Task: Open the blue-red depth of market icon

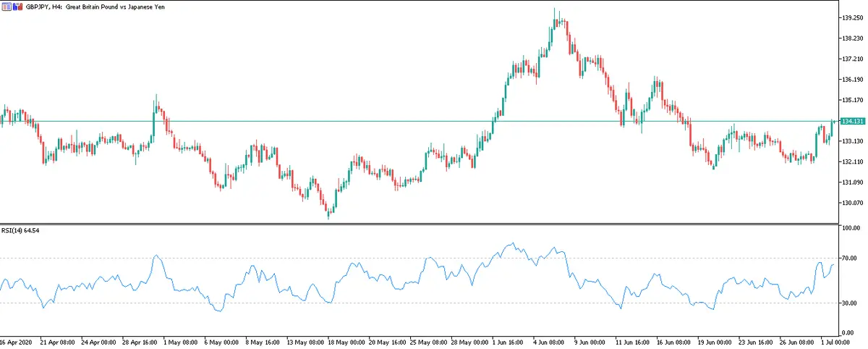Action: point(17,6)
